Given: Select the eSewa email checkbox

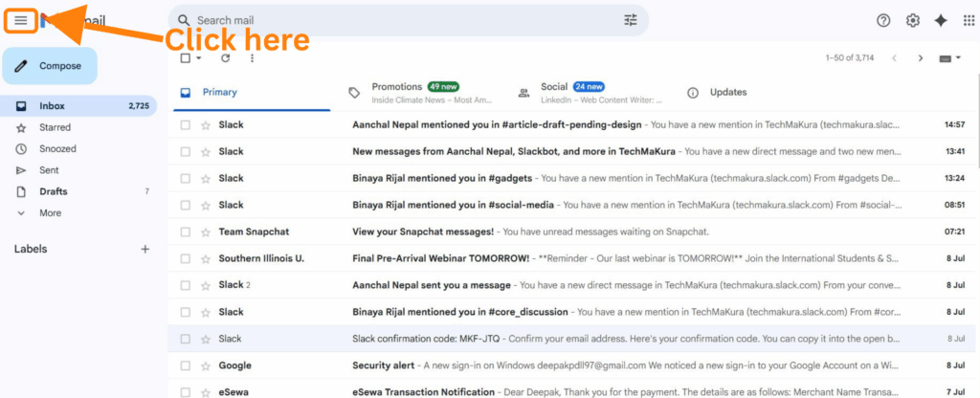Looking at the screenshot, I should click(x=185, y=392).
